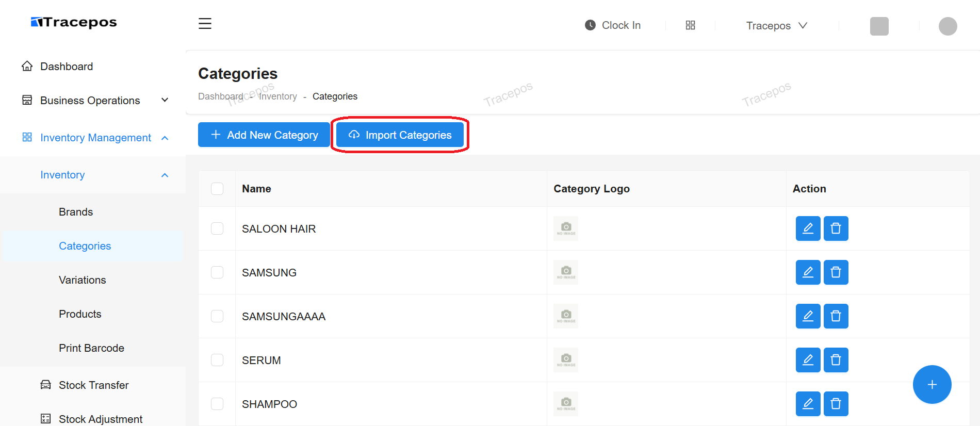Viewport: 980px width, 426px height.
Task: Open the apps grid icon in header
Action: pos(690,25)
